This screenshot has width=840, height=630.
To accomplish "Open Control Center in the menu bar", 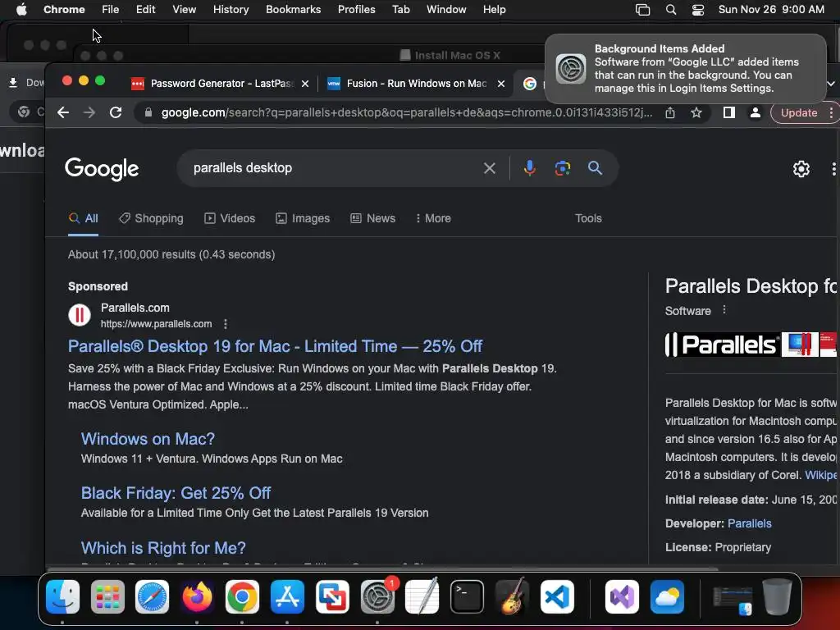I will (x=698, y=10).
